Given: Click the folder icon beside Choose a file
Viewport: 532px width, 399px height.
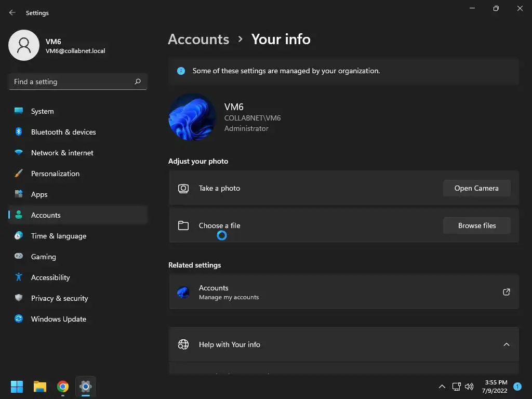Looking at the screenshot, I should [183, 225].
